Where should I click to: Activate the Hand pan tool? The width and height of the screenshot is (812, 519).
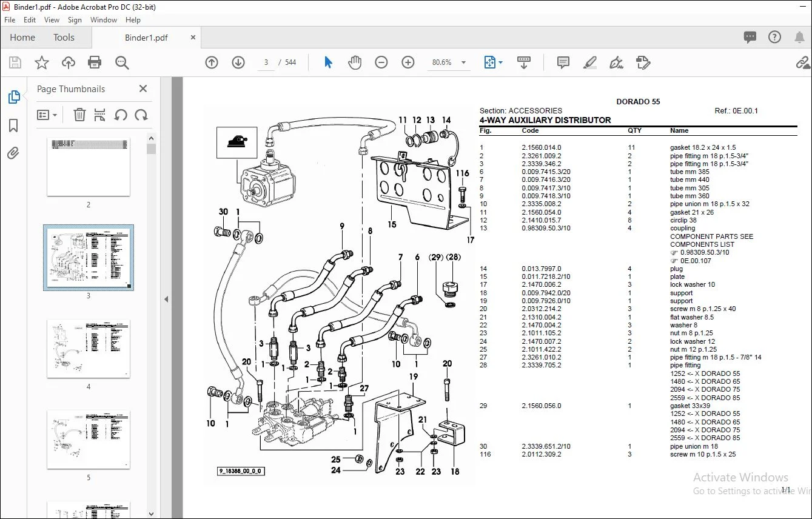(x=355, y=62)
